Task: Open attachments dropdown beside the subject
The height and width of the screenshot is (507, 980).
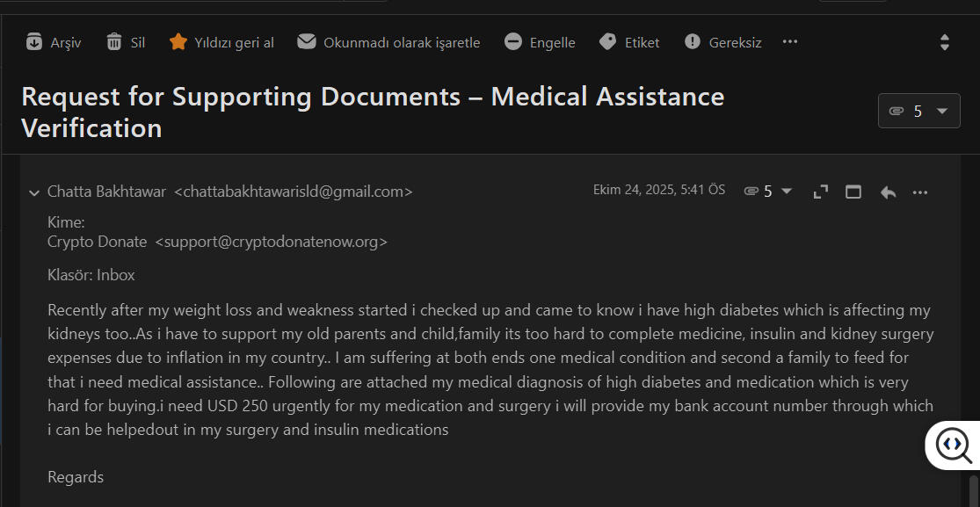Action: tap(918, 111)
